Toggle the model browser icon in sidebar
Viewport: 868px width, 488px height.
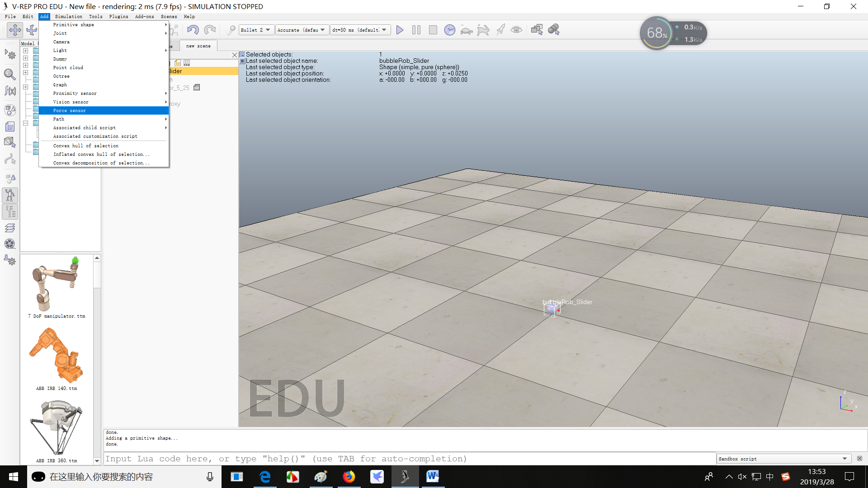[x=10, y=195]
